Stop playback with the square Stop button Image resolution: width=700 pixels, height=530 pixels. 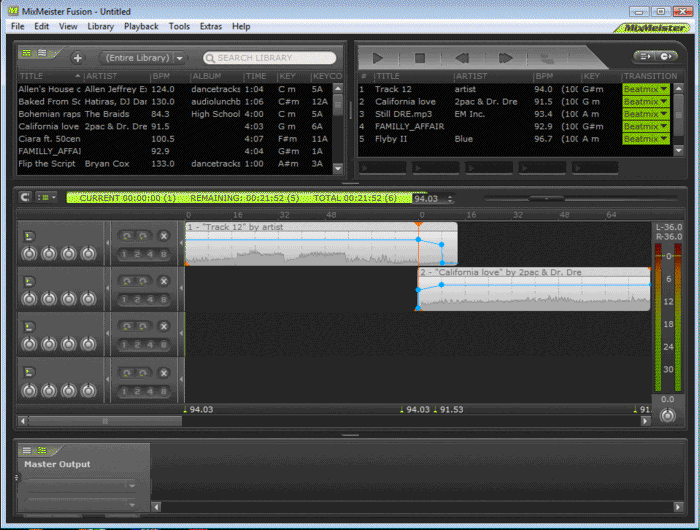pos(420,58)
